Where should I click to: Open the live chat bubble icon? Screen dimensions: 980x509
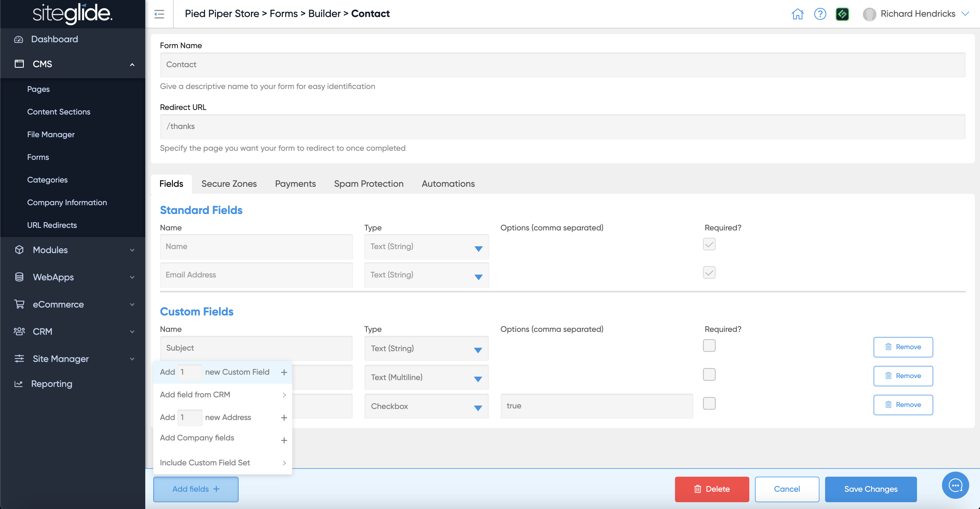[x=955, y=485]
